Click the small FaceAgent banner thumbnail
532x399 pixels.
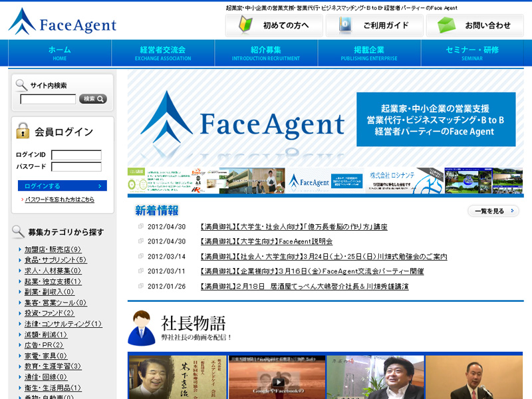point(326,181)
